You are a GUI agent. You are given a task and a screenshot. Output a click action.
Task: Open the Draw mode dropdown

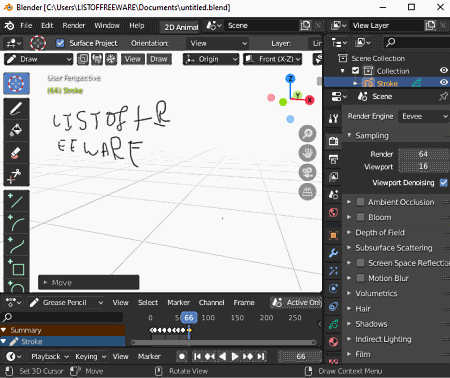(x=38, y=59)
